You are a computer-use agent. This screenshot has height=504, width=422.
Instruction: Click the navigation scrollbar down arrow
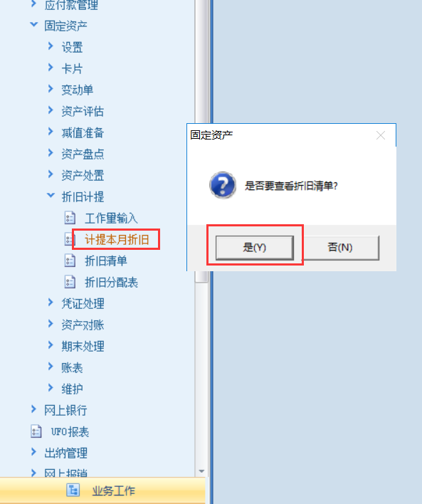click(201, 471)
